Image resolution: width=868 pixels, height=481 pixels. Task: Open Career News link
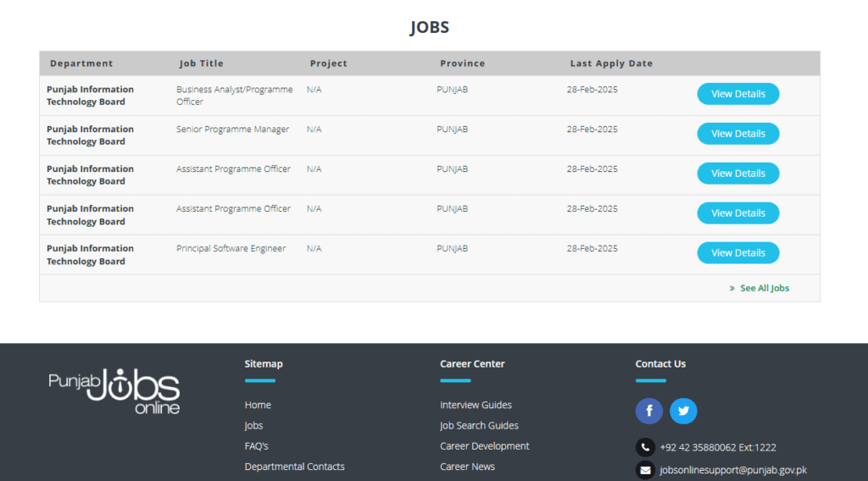coord(467,467)
